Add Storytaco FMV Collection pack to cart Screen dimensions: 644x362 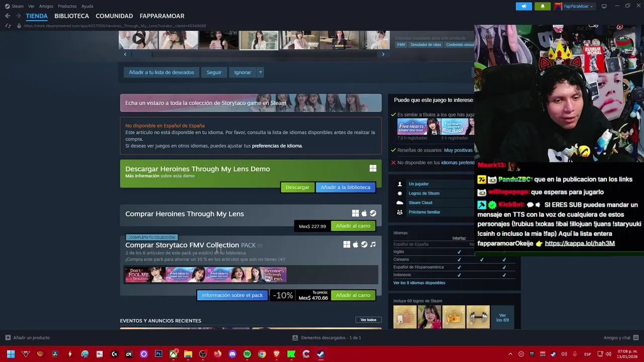click(x=353, y=295)
